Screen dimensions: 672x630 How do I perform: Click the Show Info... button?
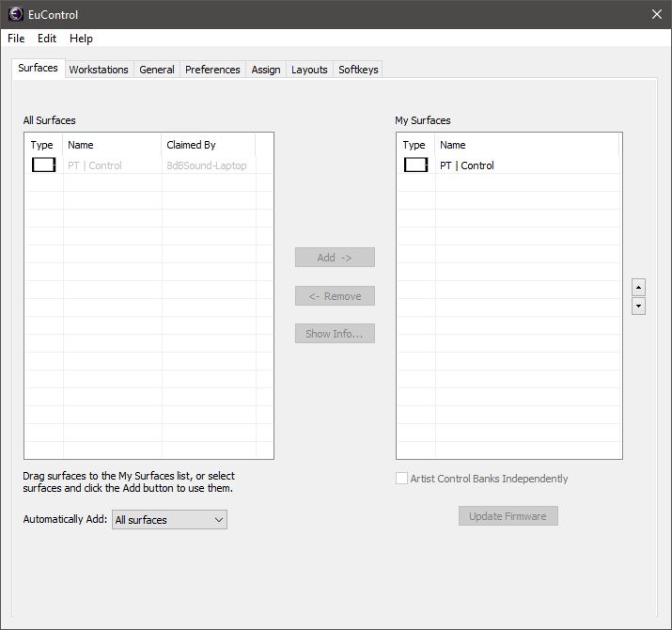pyautogui.click(x=335, y=333)
